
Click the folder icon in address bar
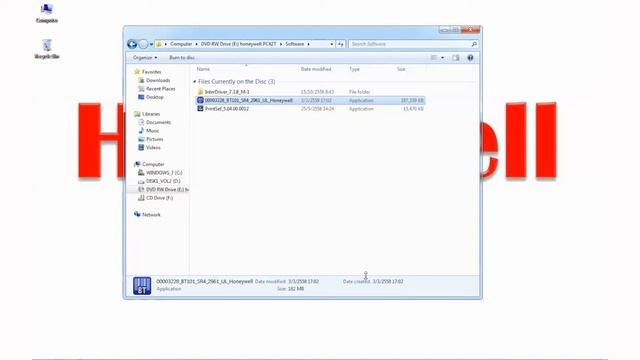click(x=159, y=44)
